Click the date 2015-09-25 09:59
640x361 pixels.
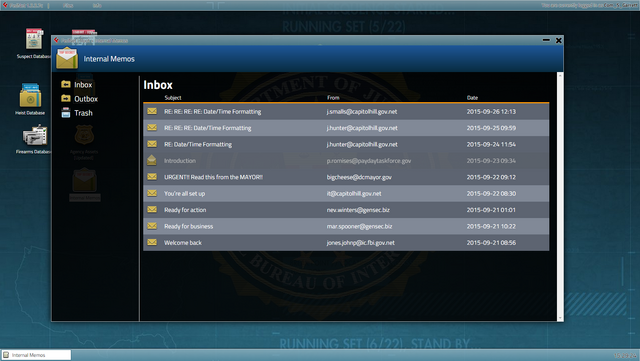(x=491, y=128)
